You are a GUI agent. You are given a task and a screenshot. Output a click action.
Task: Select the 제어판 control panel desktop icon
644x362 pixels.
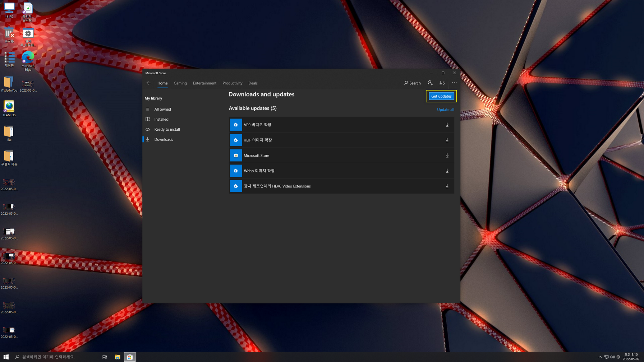[x=9, y=60]
